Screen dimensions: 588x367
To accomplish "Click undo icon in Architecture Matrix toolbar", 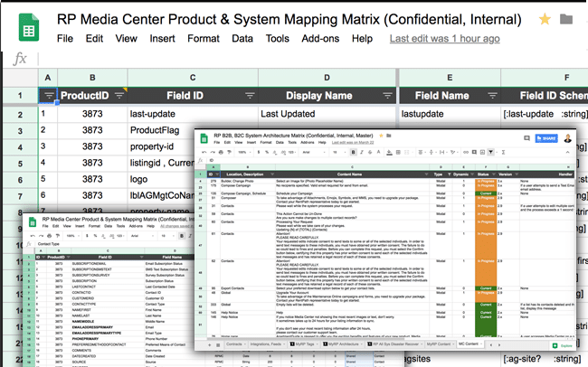I will 204,152.
